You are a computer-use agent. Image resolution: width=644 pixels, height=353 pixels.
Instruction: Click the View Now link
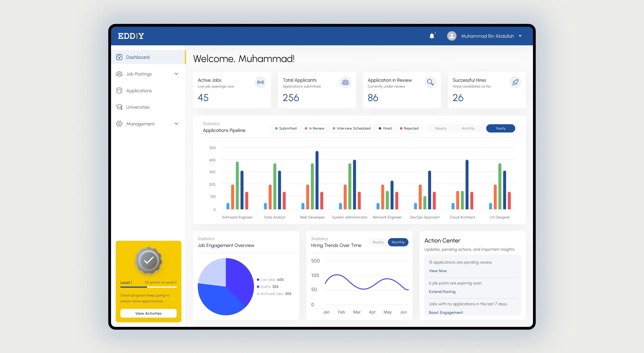point(438,271)
